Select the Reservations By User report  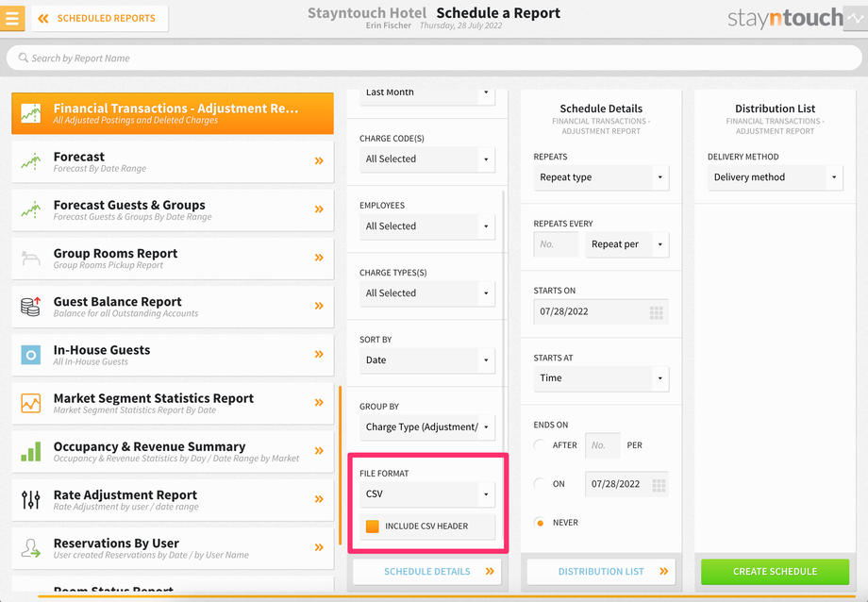coord(173,547)
